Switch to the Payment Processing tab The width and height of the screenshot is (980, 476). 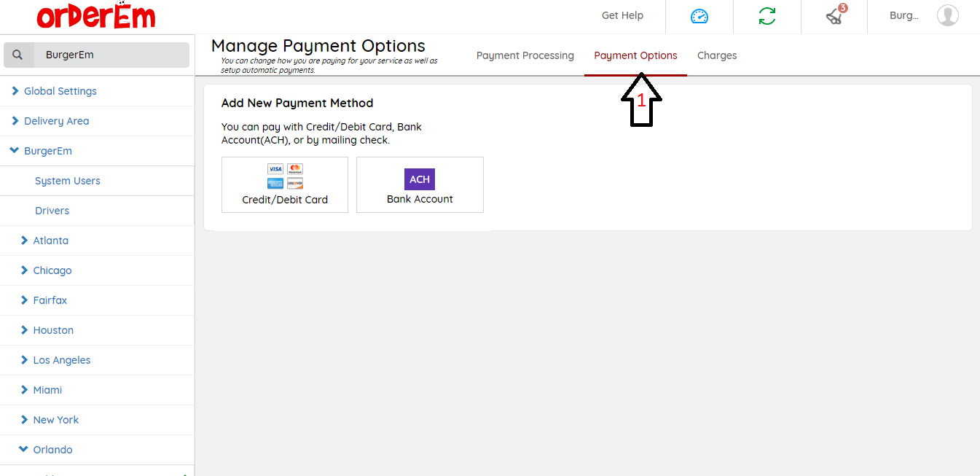click(x=525, y=55)
